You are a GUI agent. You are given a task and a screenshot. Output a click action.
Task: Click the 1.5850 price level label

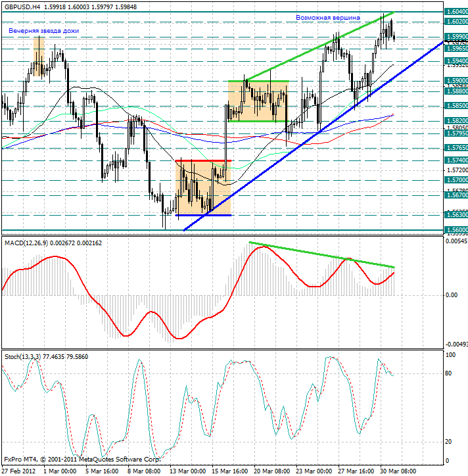pyautogui.click(x=456, y=106)
